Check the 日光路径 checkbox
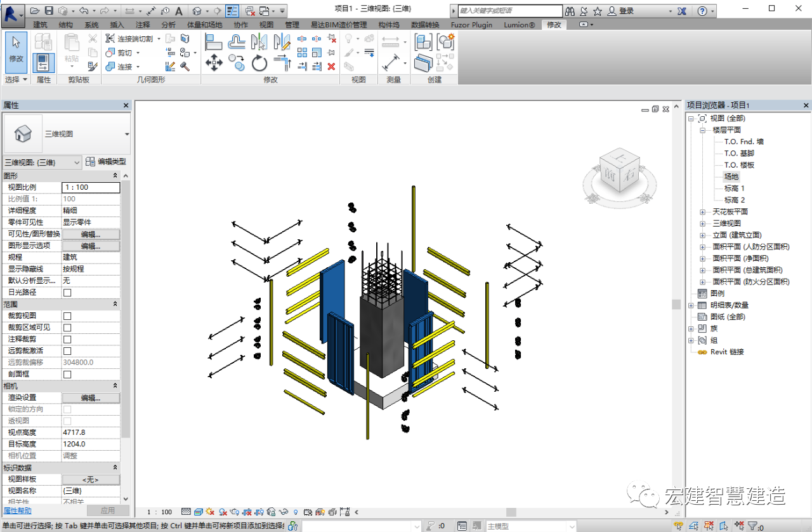Viewport: 812px width, 532px height. (x=67, y=292)
